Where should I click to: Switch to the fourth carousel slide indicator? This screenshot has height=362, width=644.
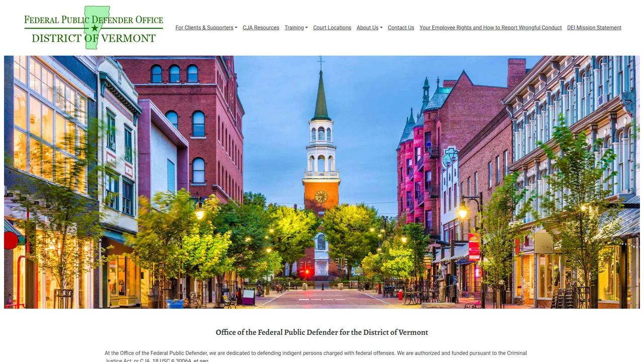point(340,300)
